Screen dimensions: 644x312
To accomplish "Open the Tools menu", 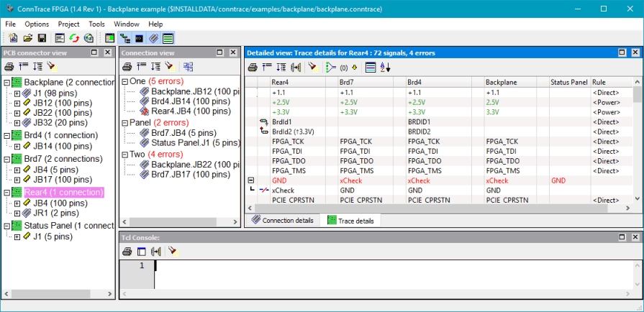I will [97, 24].
